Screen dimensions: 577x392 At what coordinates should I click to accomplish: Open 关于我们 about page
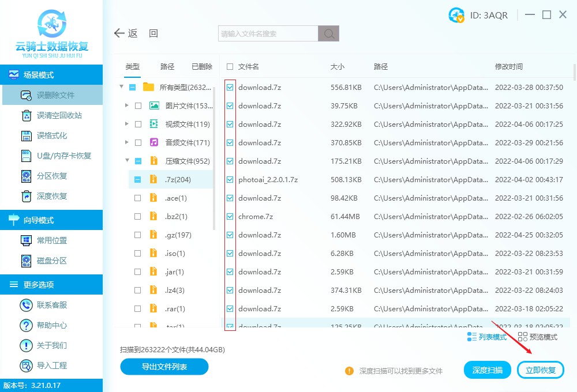(53, 345)
